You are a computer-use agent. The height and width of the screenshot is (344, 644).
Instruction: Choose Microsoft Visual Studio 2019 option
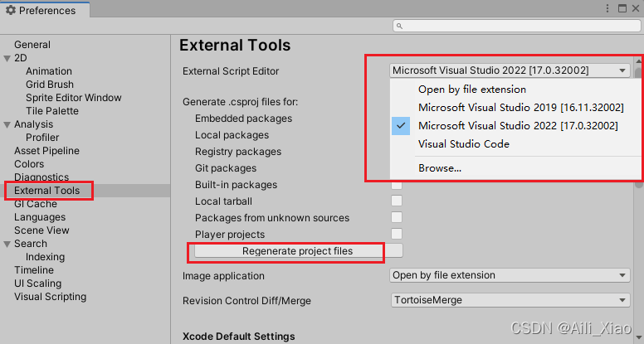tap(521, 108)
